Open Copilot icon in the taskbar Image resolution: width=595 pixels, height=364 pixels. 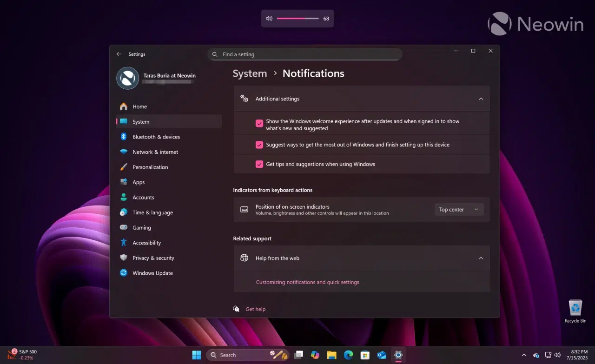(315, 355)
